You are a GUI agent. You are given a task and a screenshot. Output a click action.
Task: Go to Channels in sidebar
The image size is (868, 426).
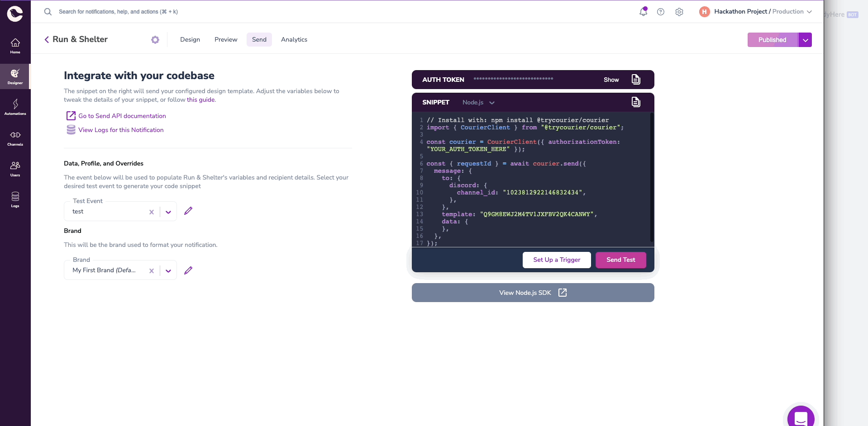(15, 138)
